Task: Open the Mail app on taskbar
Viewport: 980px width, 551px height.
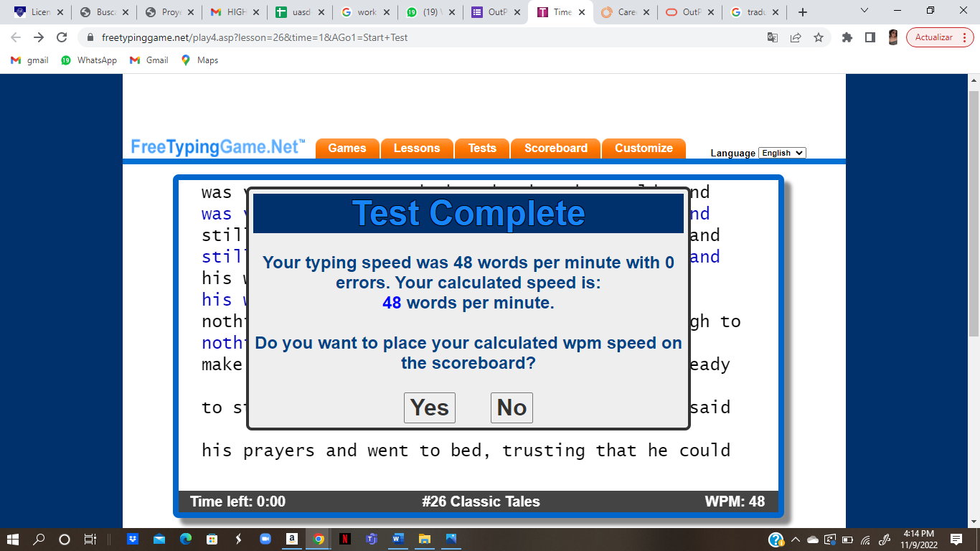Action: coord(159,539)
